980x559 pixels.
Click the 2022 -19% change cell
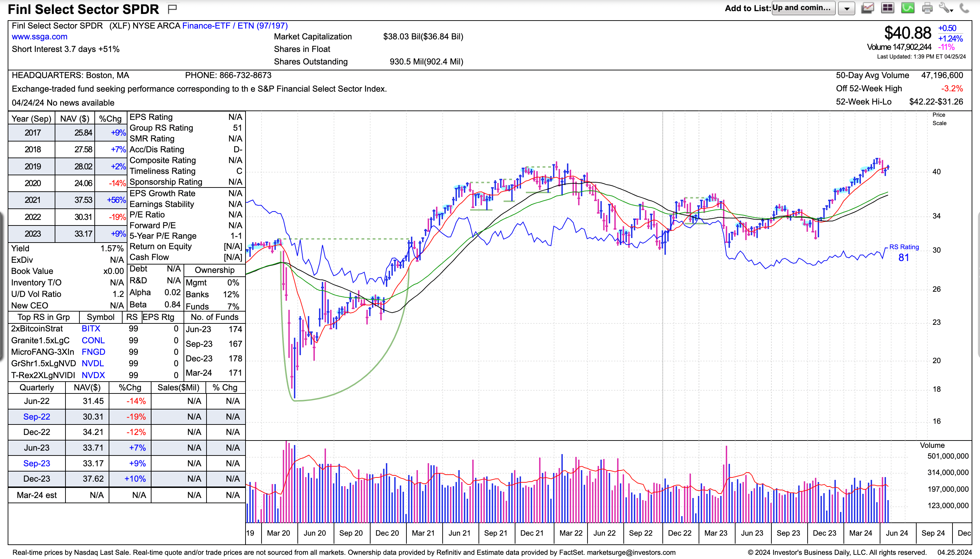pos(117,217)
